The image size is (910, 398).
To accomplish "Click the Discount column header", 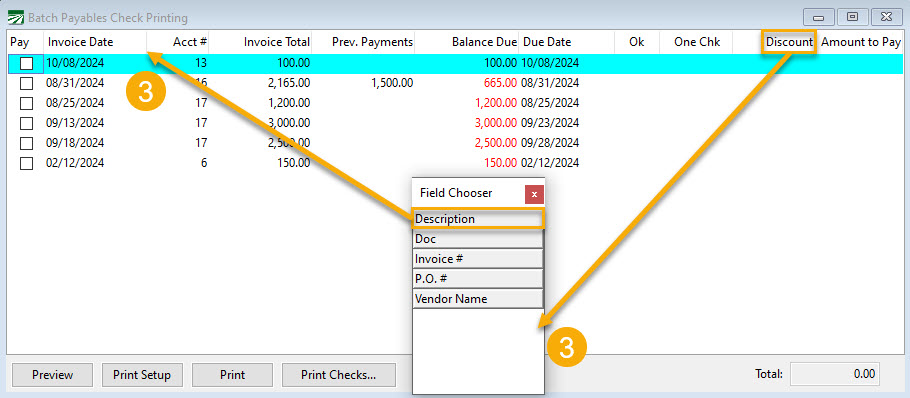I will click(789, 42).
